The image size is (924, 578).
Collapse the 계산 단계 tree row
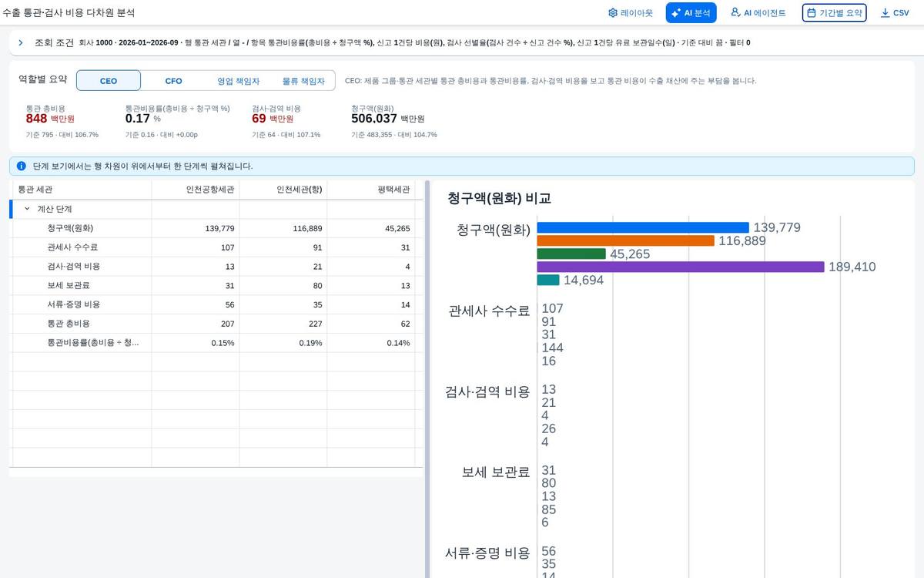click(27, 209)
